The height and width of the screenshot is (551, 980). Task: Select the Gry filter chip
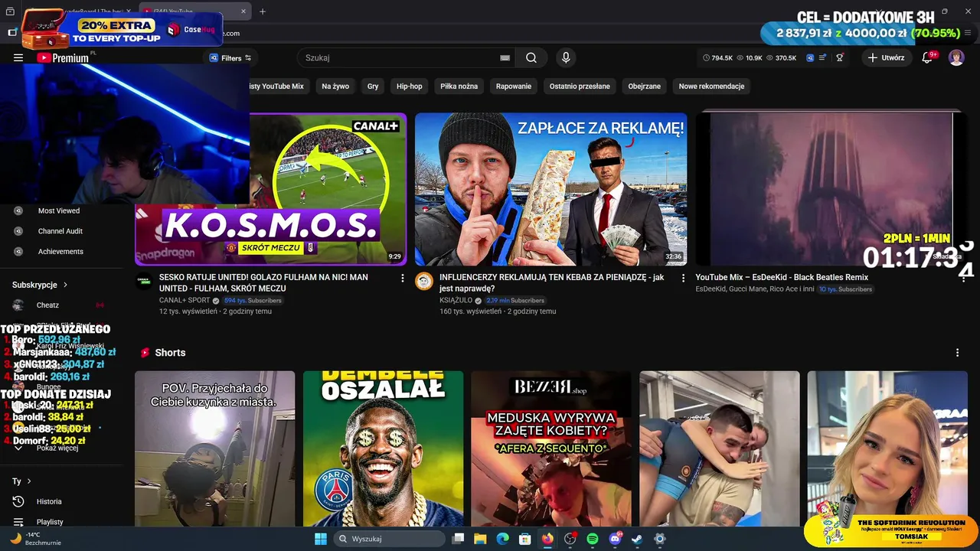(373, 86)
